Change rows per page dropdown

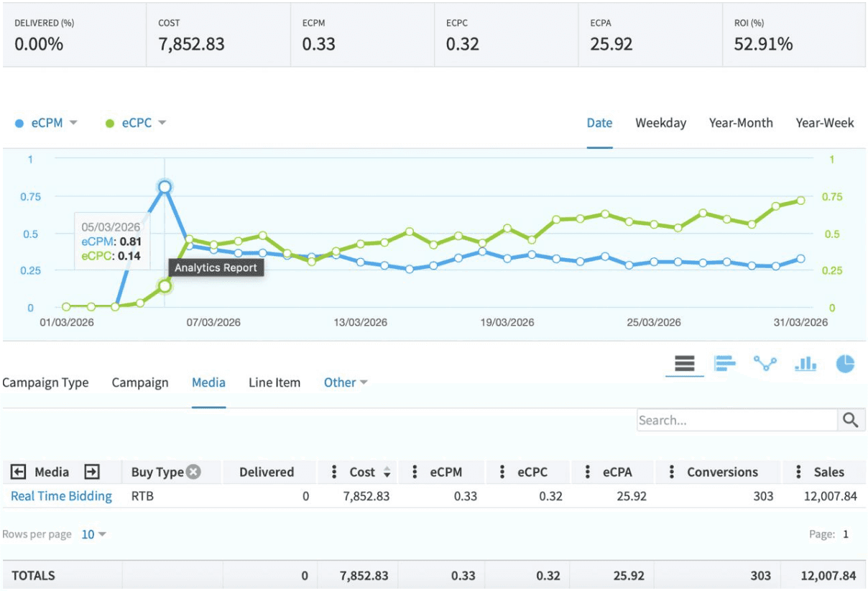pyautogui.click(x=93, y=534)
